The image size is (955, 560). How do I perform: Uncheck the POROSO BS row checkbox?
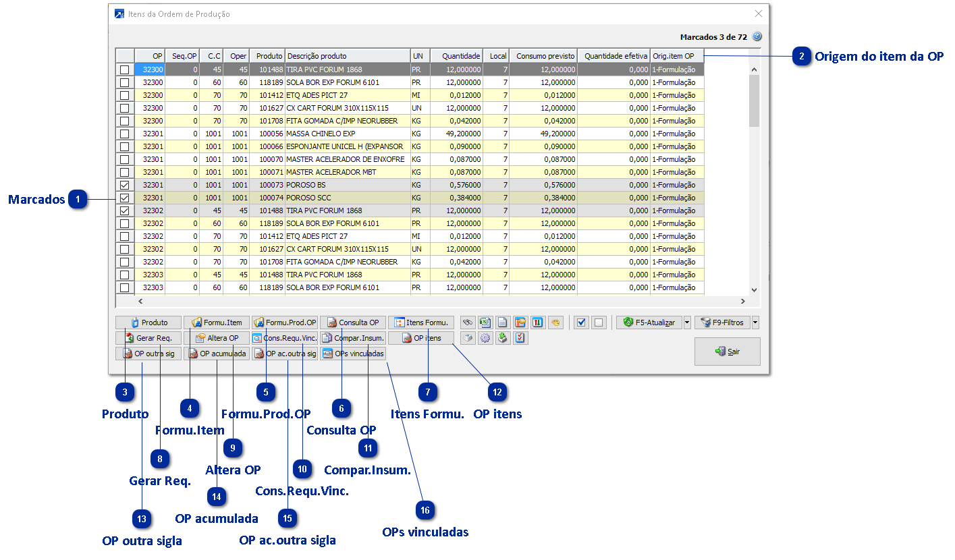124,185
